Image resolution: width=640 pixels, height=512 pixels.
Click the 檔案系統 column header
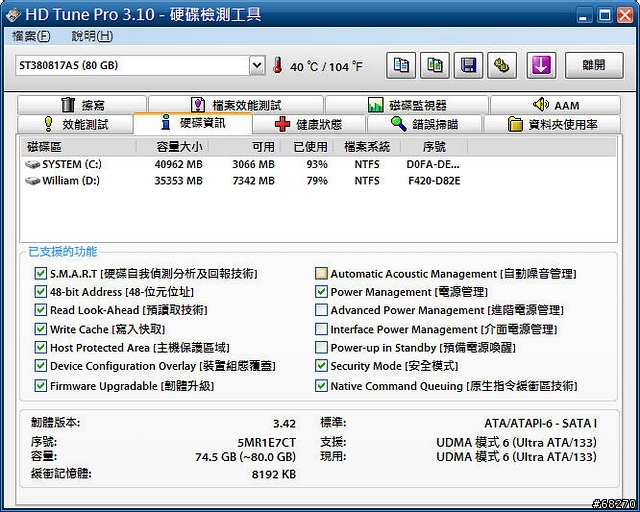coord(367,147)
